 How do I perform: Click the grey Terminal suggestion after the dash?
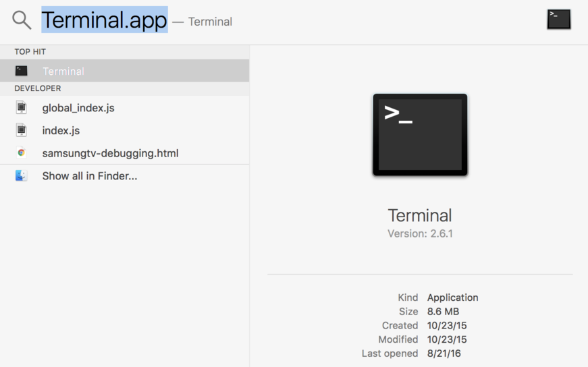[x=210, y=22]
